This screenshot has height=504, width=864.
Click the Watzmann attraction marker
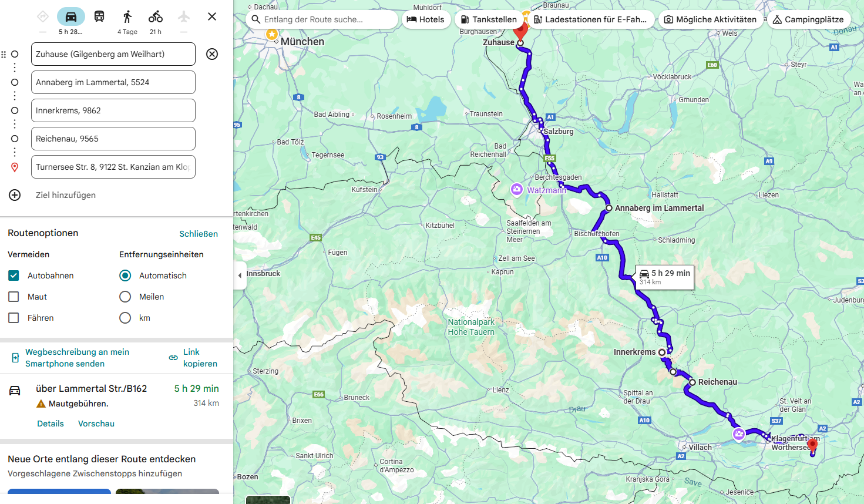[x=516, y=189]
